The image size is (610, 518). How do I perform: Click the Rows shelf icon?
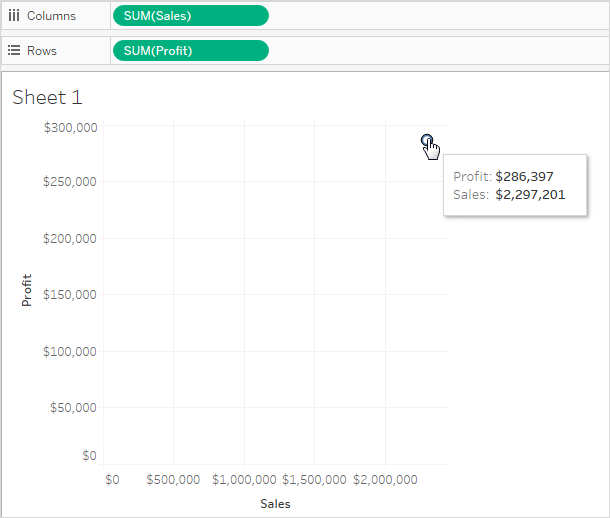point(14,51)
